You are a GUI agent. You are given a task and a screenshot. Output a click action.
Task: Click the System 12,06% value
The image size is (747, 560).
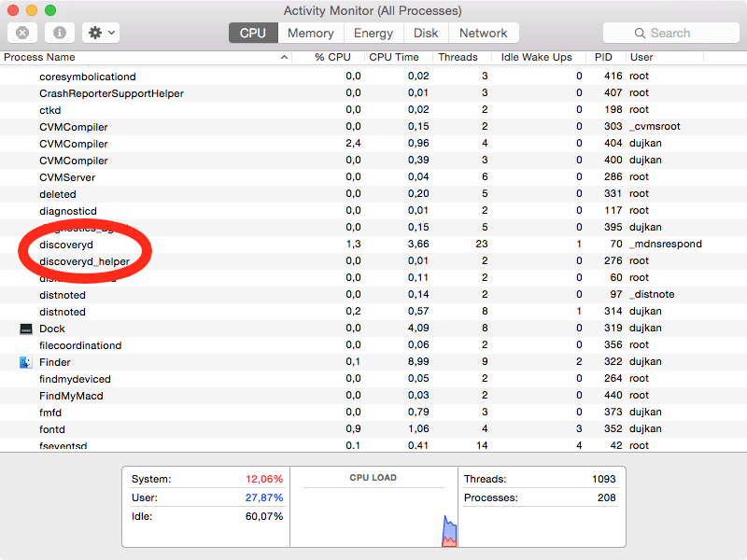pos(264,479)
